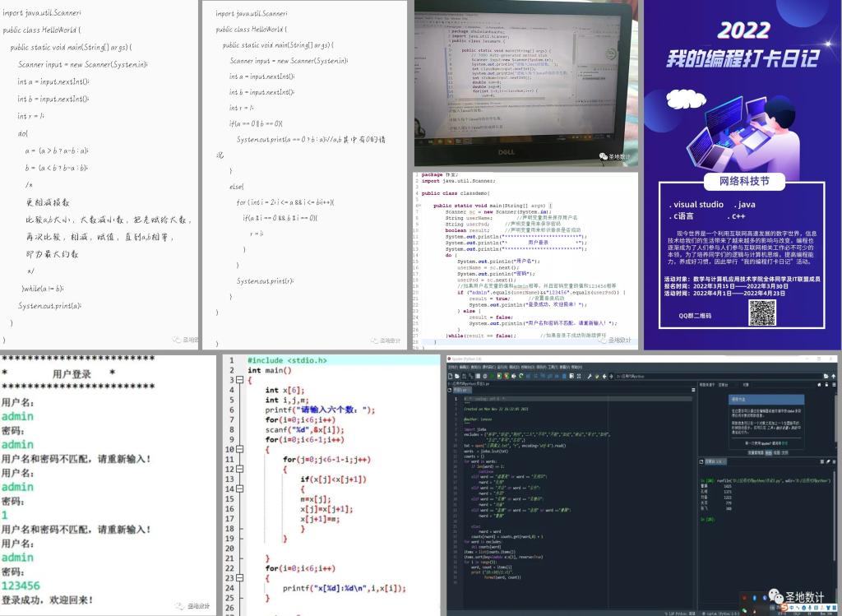Click the "}while(a != b);" line

tap(43, 289)
